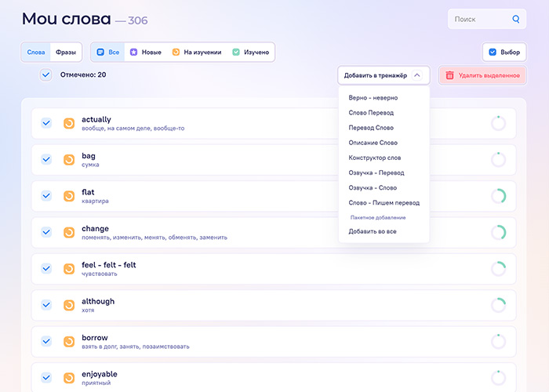
Task: Click the word enjoyable
Action: point(100,375)
